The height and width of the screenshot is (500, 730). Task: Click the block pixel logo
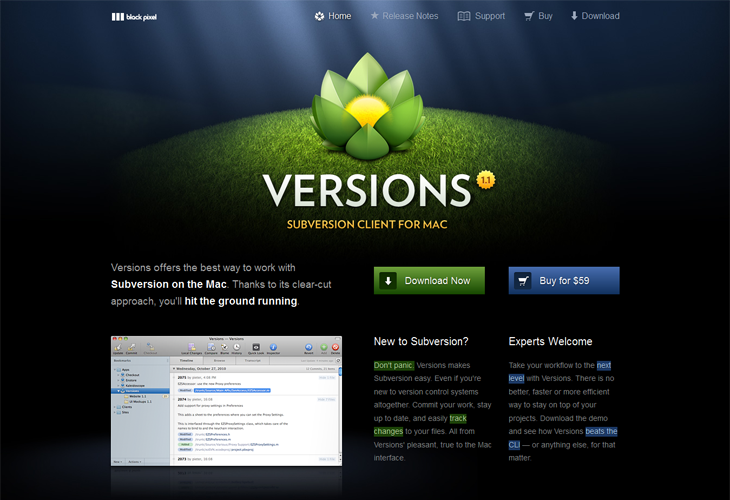click(x=134, y=17)
